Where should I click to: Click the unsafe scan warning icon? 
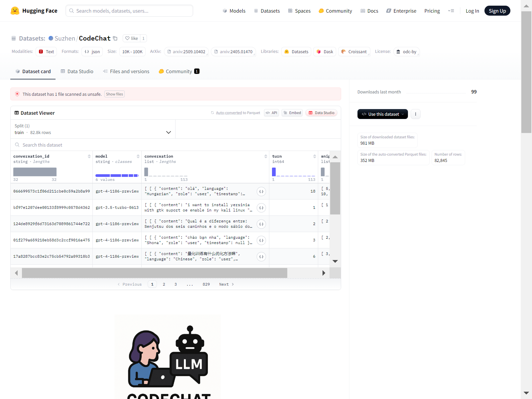click(x=17, y=94)
